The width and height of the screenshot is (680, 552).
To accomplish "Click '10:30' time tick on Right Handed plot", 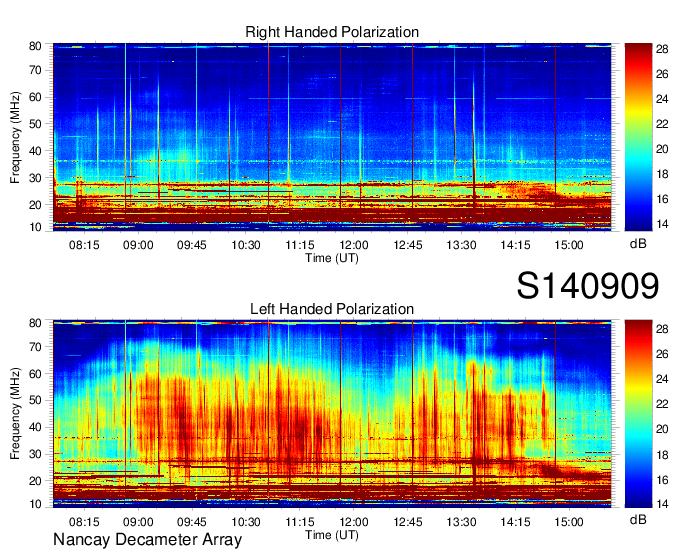I will point(246,245).
